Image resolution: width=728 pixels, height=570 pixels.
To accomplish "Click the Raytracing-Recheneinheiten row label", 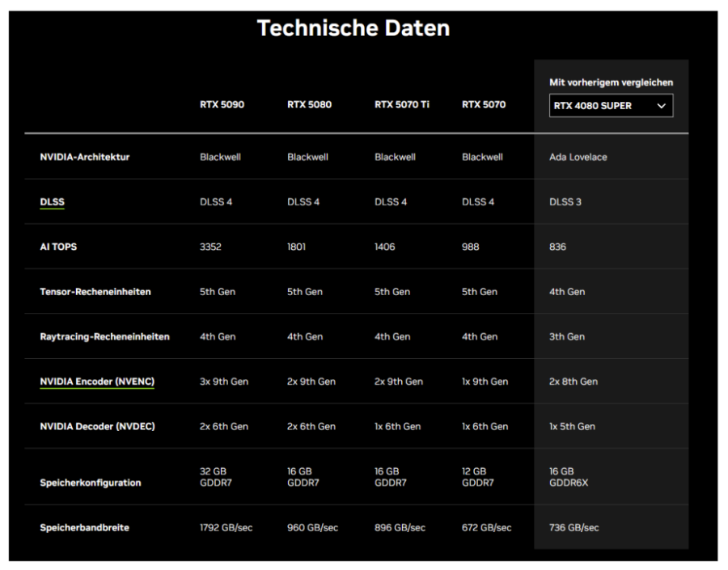I will click(104, 336).
